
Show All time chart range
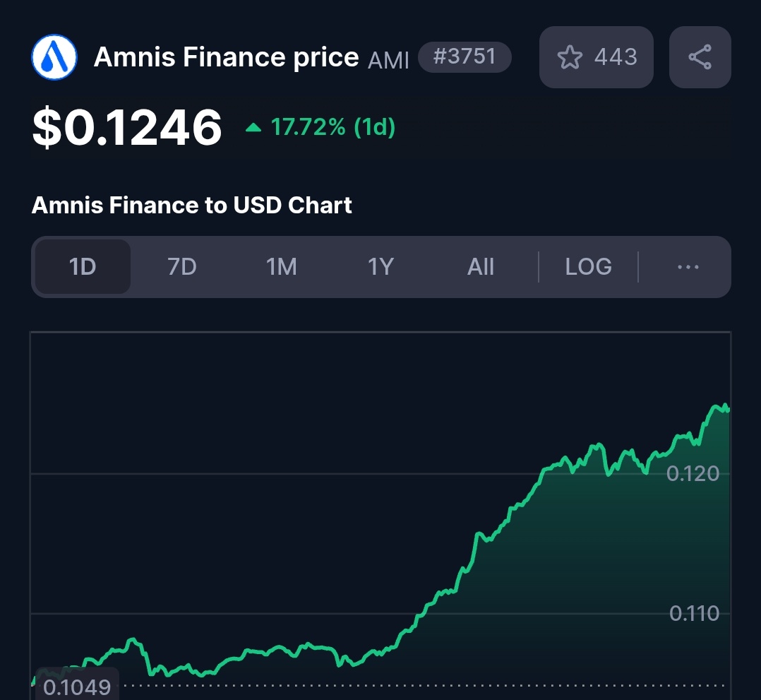tap(481, 267)
